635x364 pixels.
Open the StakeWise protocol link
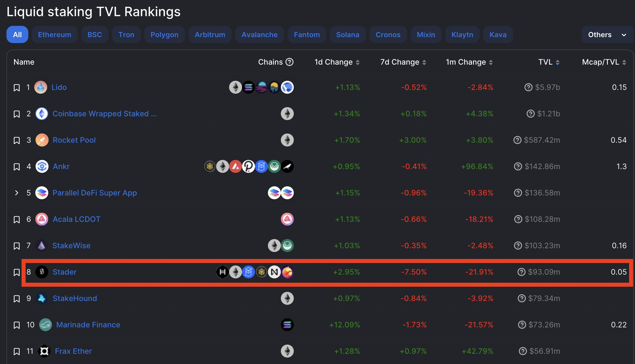click(x=71, y=246)
